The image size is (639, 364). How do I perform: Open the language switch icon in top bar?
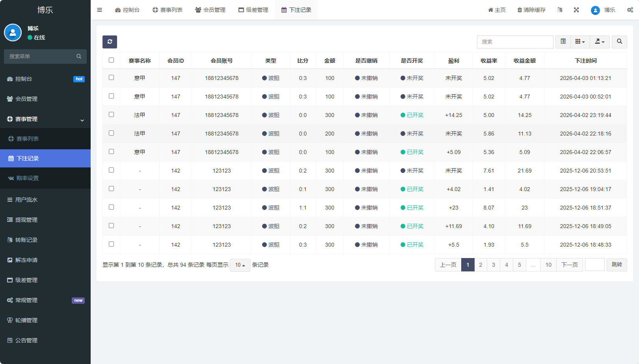point(560,10)
